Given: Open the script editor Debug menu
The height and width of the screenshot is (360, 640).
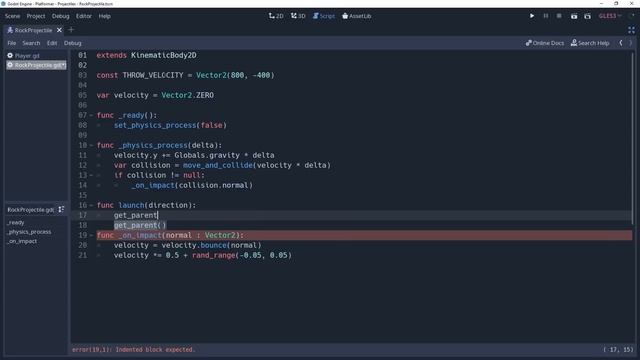Looking at the screenshot, I should (73, 43).
